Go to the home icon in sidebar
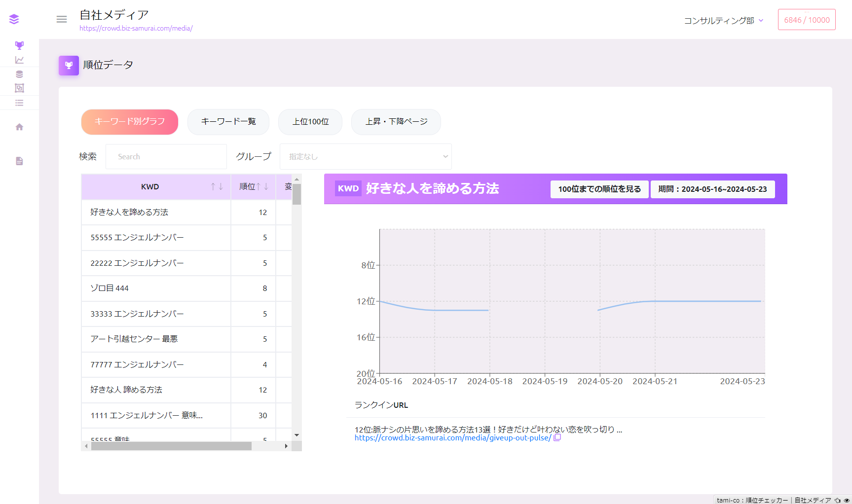852x504 pixels. [19, 127]
